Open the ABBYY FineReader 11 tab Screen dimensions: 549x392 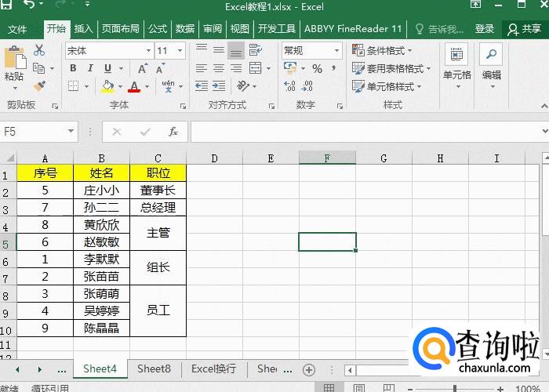tap(353, 29)
